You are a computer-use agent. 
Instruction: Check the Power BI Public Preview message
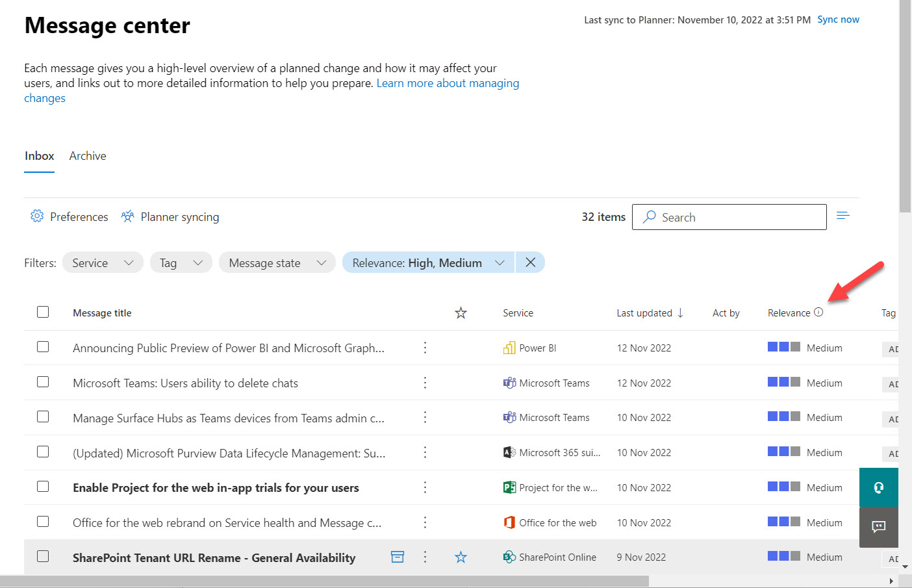pyautogui.click(x=43, y=347)
